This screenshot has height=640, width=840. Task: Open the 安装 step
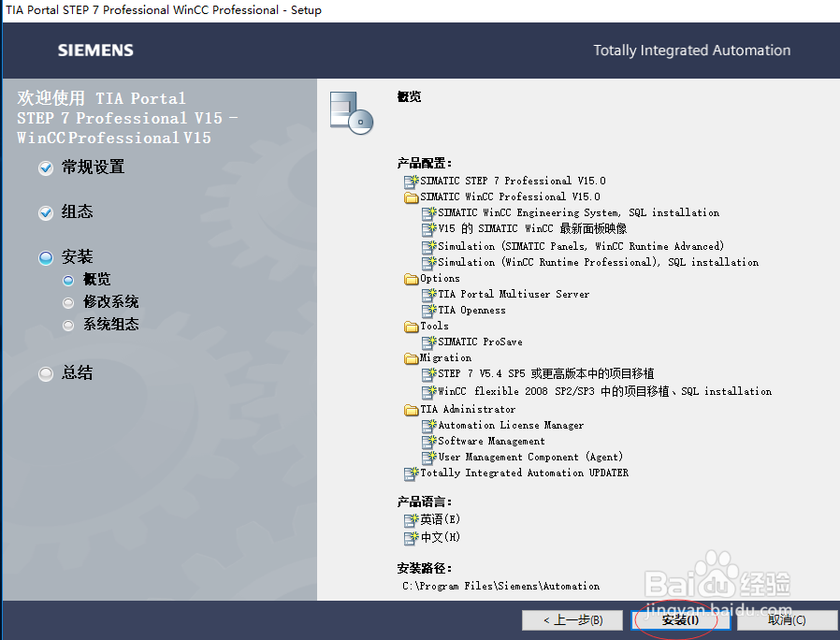77,256
